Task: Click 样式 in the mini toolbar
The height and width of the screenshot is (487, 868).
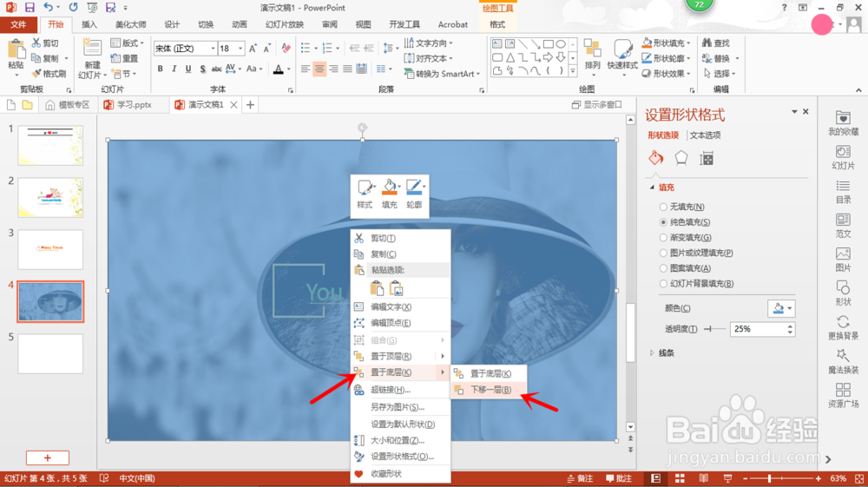Action: tap(365, 194)
